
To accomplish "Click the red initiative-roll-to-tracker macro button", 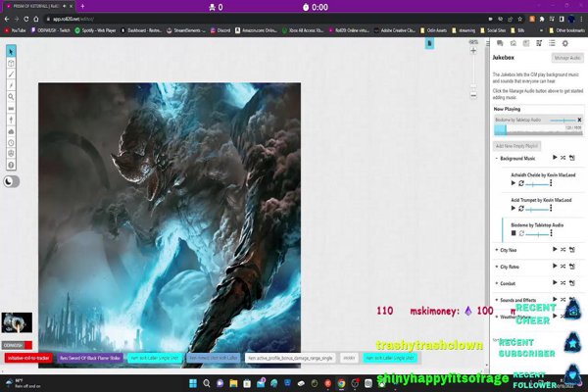I will (x=28, y=358).
